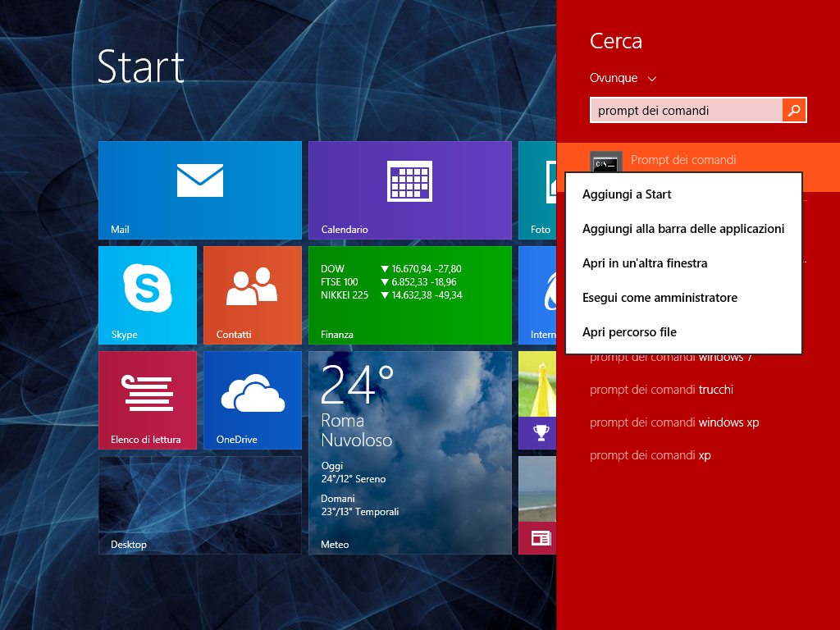Click the search magnifier button
This screenshot has height=630, width=840.
tap(794, 110)
